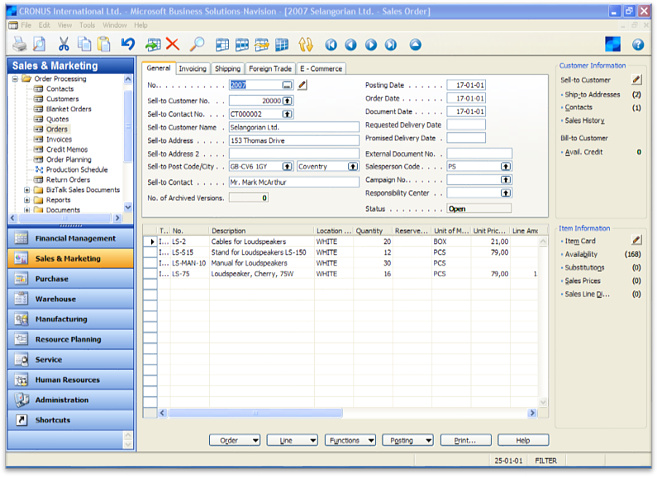Open Sell-to Contact No. lookup arrow

click(287, 114)
